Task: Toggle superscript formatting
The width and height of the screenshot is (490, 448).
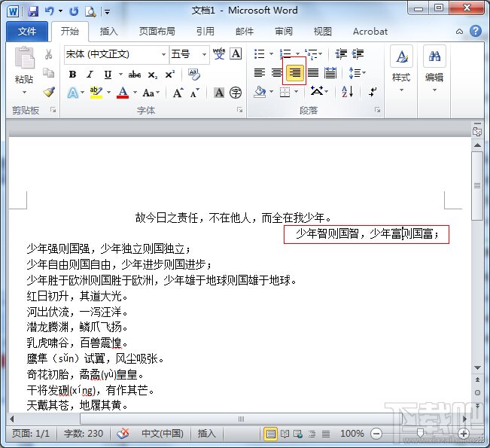Action: tap(169, 75)
